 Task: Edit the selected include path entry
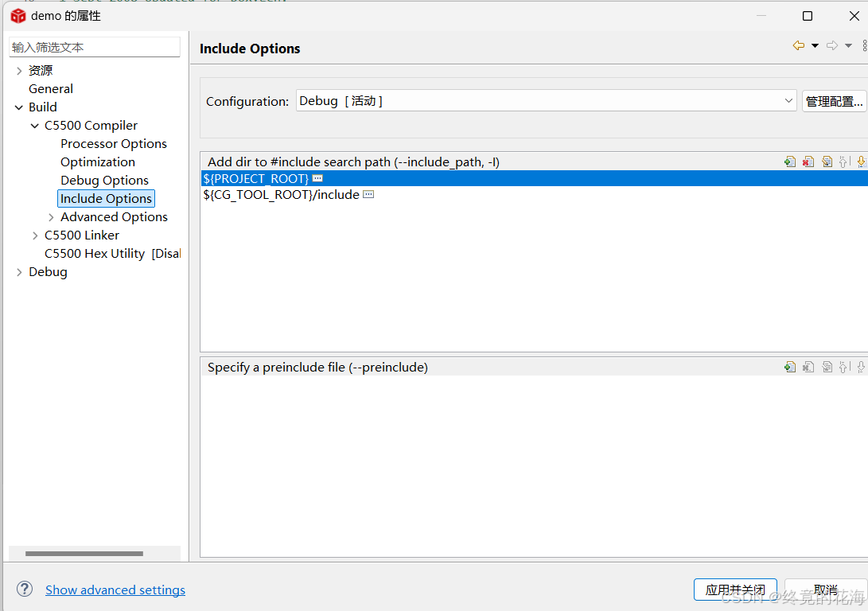coord(827,162)
